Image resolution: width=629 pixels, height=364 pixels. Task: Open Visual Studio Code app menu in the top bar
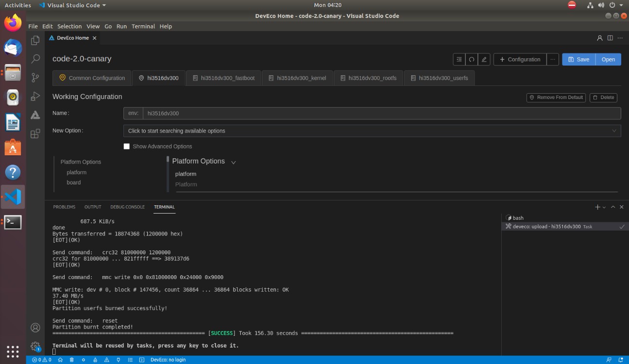[72, 5]
